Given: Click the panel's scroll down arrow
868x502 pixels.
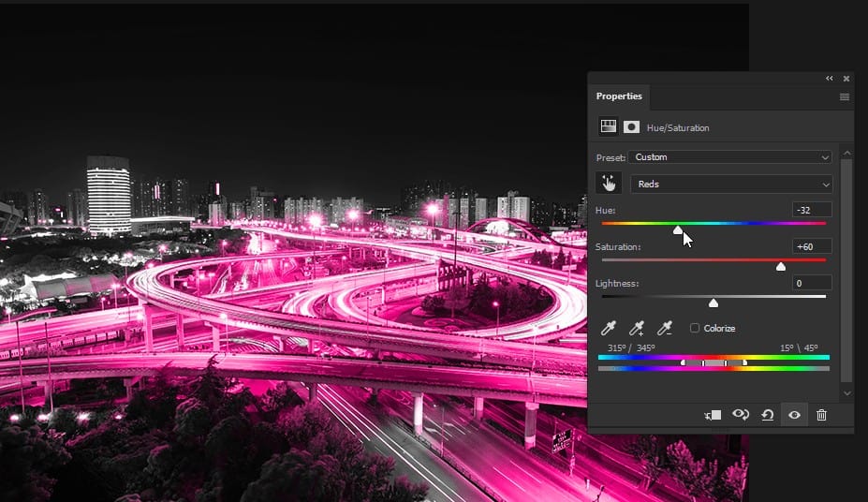Looking at the screenshot, I should [x=847, y=393].
